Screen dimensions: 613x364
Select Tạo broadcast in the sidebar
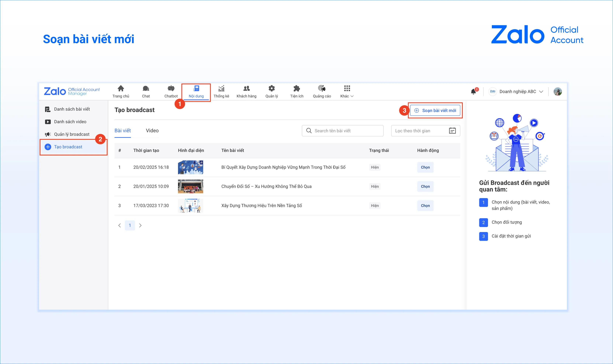68,147
